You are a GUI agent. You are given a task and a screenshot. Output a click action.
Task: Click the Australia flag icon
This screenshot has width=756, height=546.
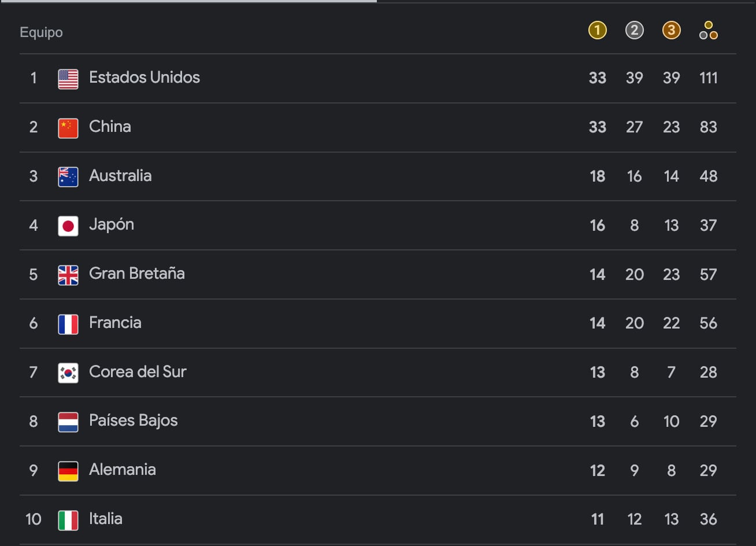[68, 177]
